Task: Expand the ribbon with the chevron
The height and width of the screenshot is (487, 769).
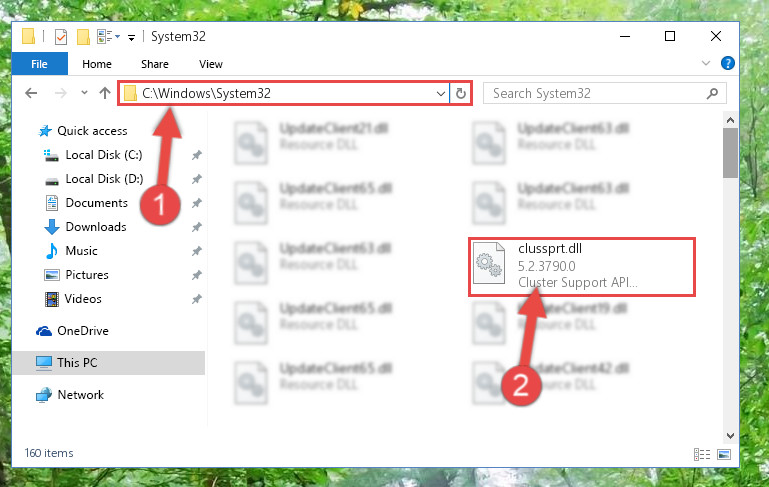Action: point(706,63)
